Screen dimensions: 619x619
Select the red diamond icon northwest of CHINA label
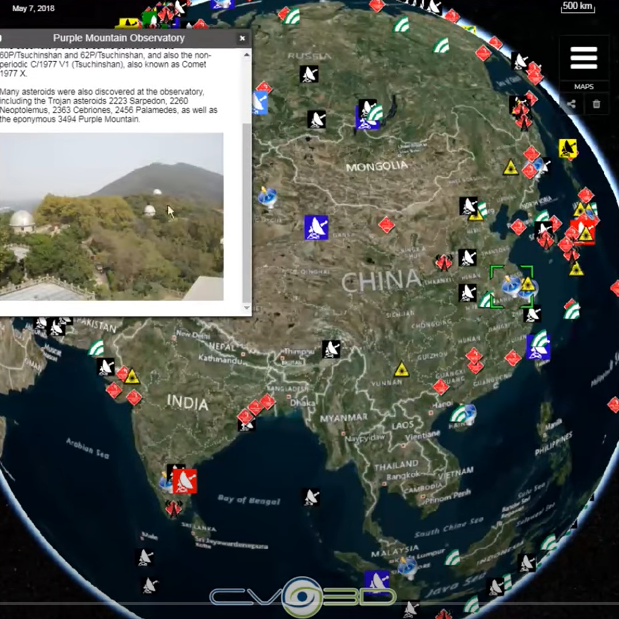[386, 224]
